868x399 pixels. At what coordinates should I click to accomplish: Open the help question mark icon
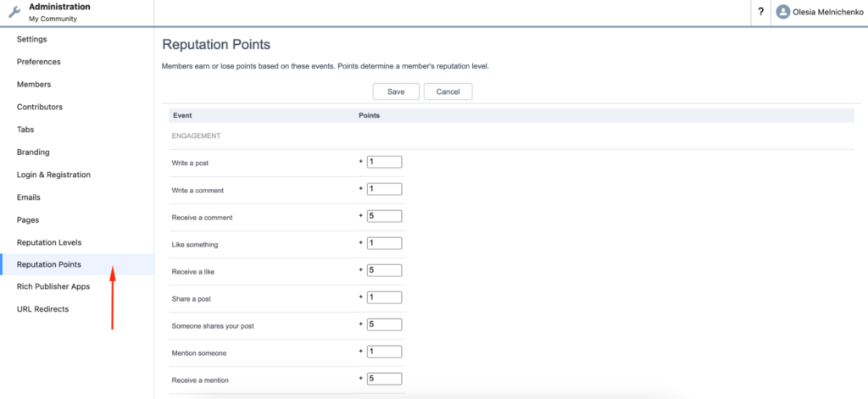click(x=760, y=12)
